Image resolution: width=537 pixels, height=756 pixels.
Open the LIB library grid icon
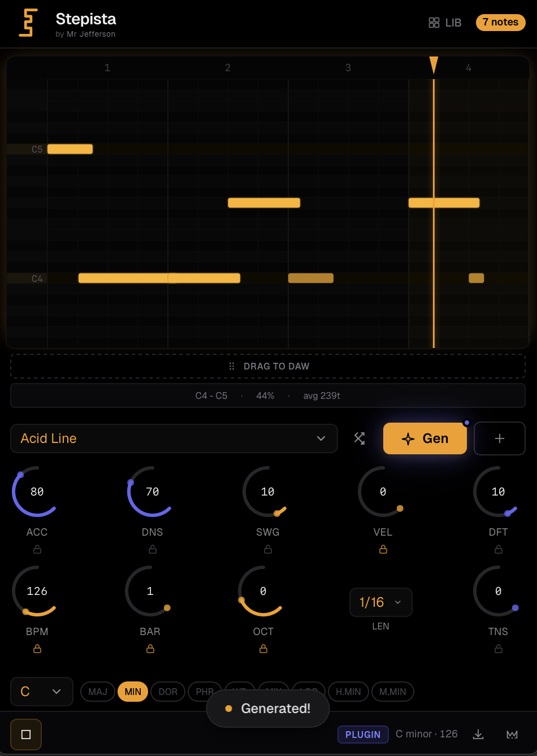(x=434, y=23)
